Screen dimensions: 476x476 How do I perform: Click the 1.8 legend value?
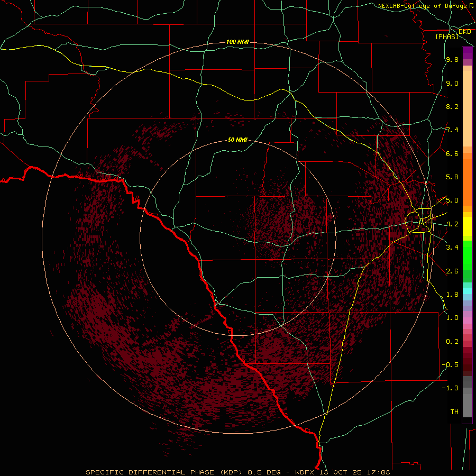452,295
